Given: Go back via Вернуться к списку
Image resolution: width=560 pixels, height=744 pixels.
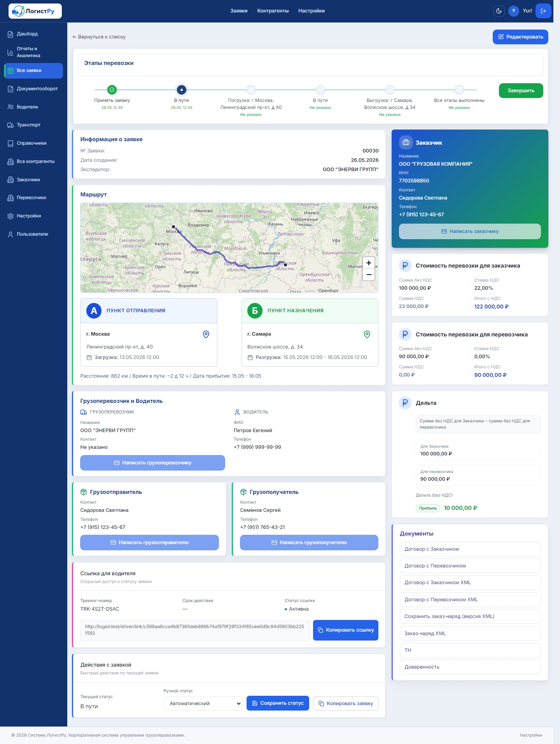Looking at the screenshot, I should point(99,37).
